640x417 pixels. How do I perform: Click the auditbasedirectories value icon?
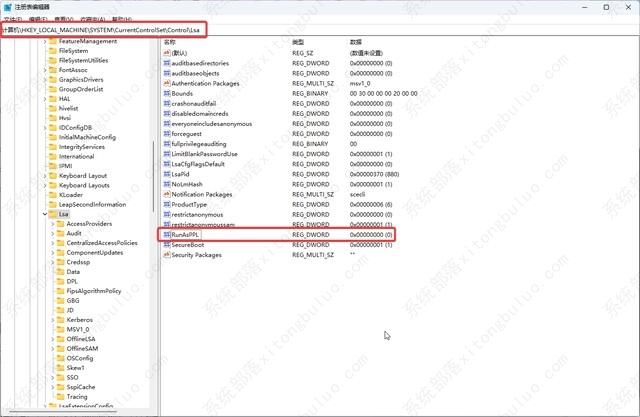[x=167, y=63]
